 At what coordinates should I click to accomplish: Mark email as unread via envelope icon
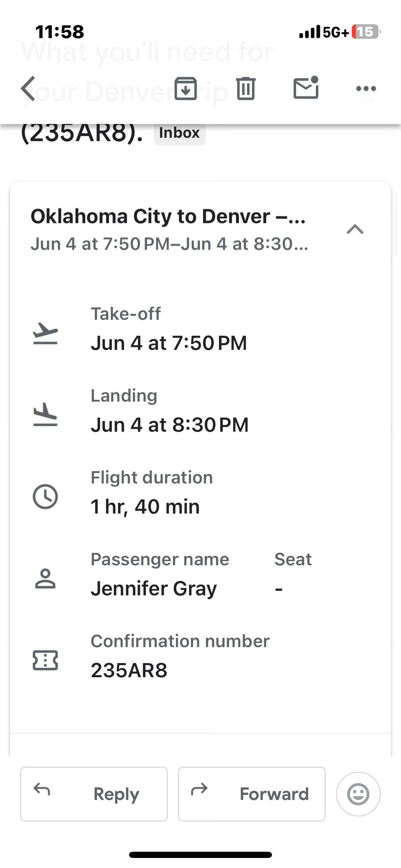[x=306, y=88]
